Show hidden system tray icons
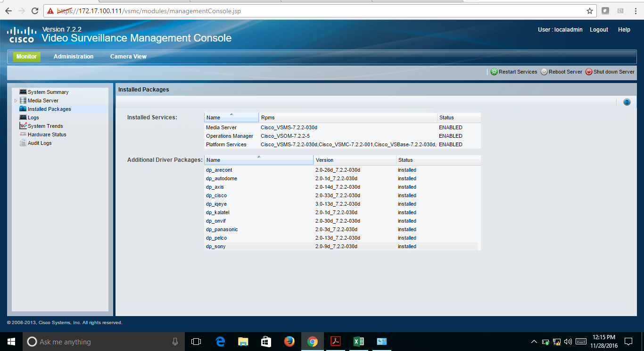644x351 pixels. click(x=534, y=342)
